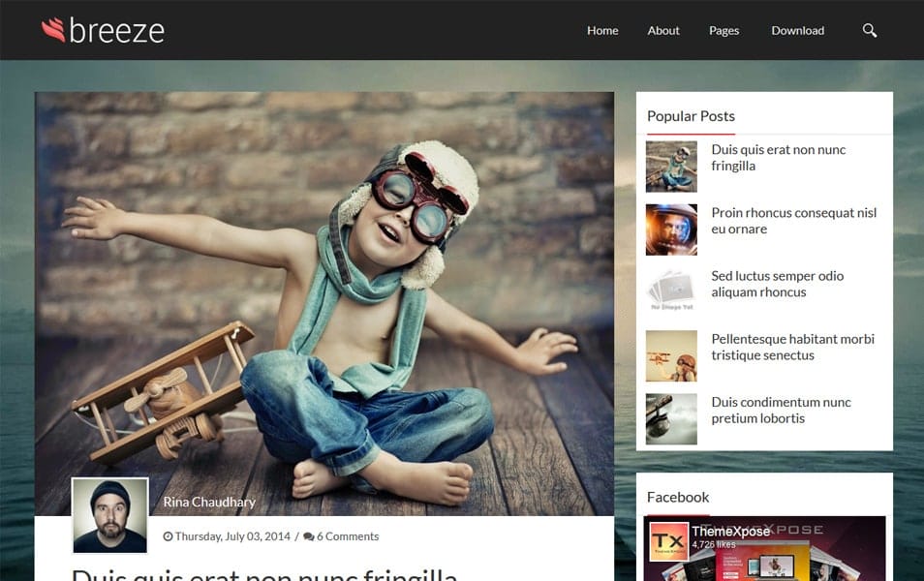Visit the ThemeXpose Facebook page link
The height and width of the screenshot is (581, 924).
[x=729, y=531]
